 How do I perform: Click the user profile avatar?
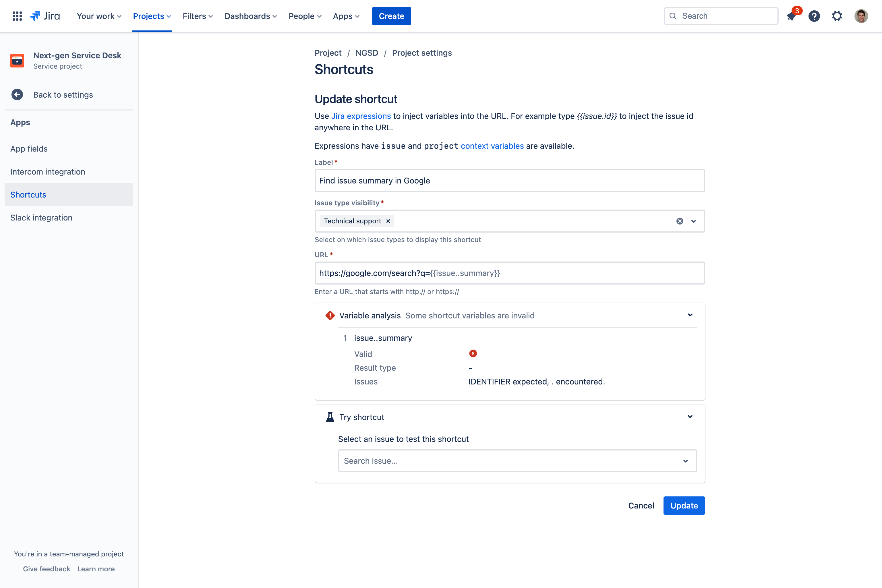click(861, 16)
